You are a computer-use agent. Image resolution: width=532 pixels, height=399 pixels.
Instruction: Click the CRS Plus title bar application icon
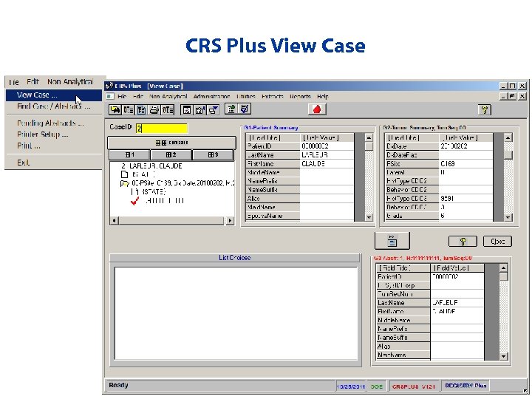(x=109, y=86)
